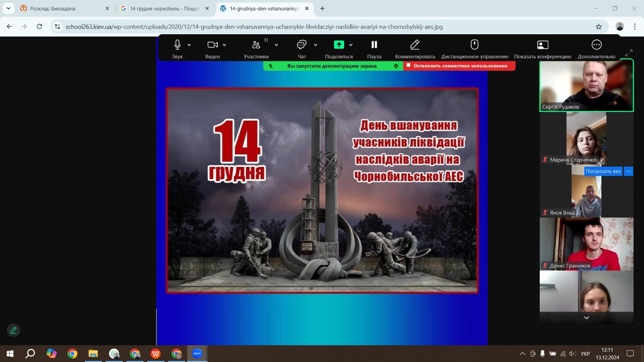Switch to the 14 грудня чорнобиль search tab
644x362 pixels.
tap(164, 8)
